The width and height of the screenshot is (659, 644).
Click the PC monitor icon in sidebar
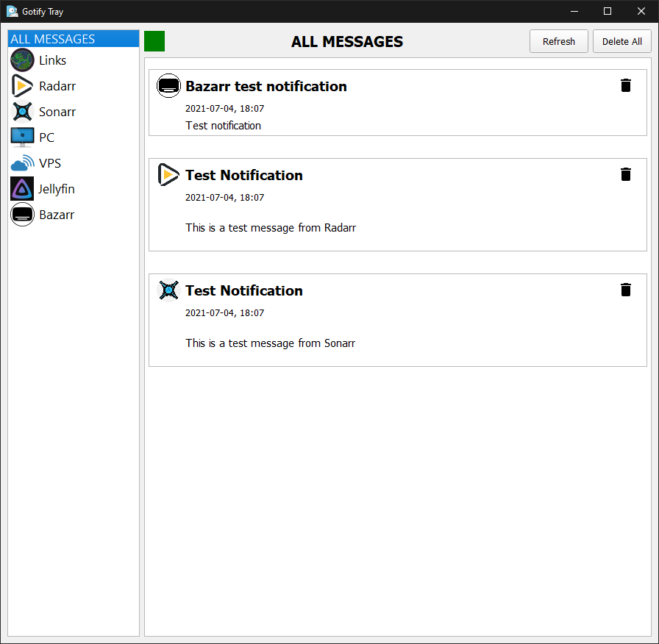(x=22, y=137)
